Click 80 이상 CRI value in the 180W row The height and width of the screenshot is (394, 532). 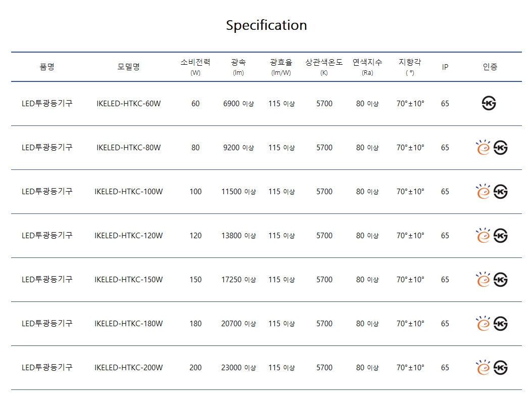tap(367, 324)
